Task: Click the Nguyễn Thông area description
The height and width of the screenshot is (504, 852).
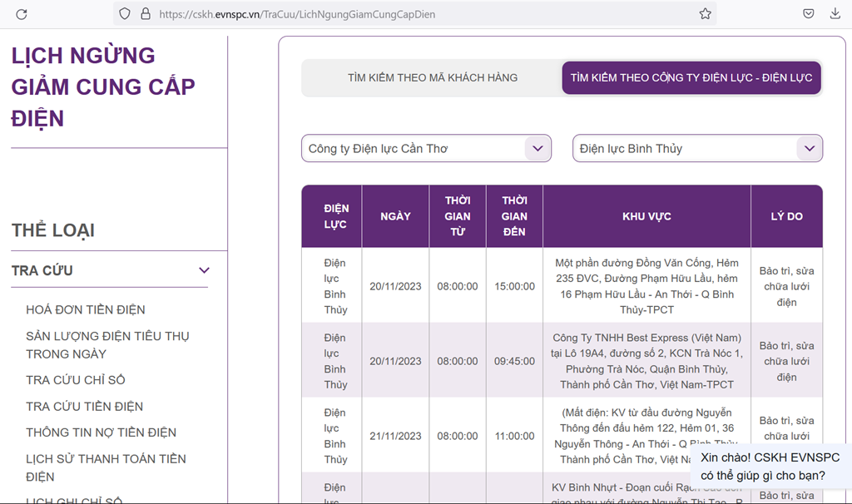Action: pos(646,436)
